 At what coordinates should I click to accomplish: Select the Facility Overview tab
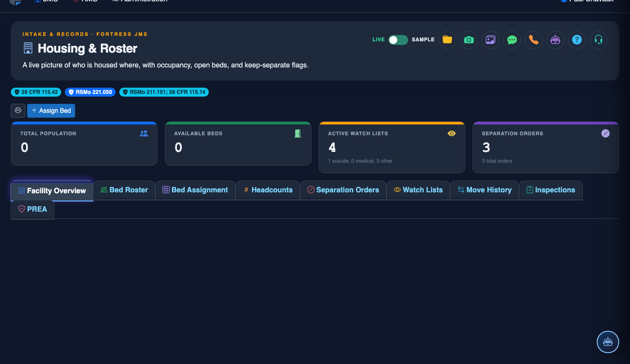52,191
